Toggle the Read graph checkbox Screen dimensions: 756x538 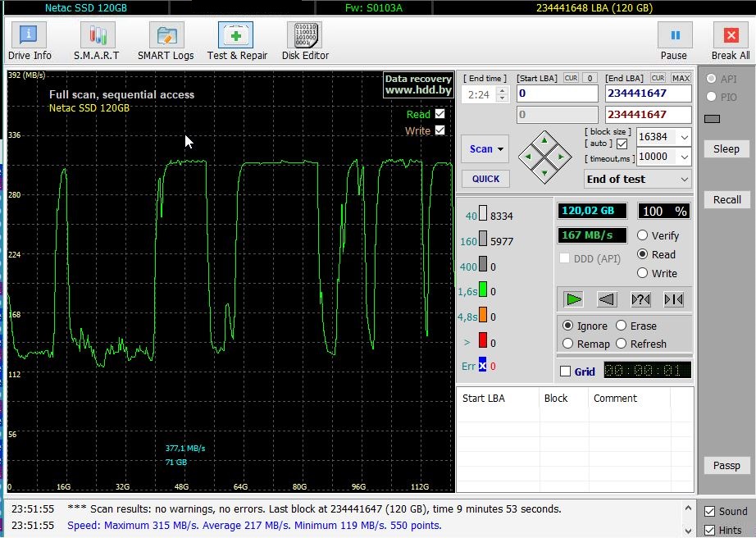click(440, 114)
